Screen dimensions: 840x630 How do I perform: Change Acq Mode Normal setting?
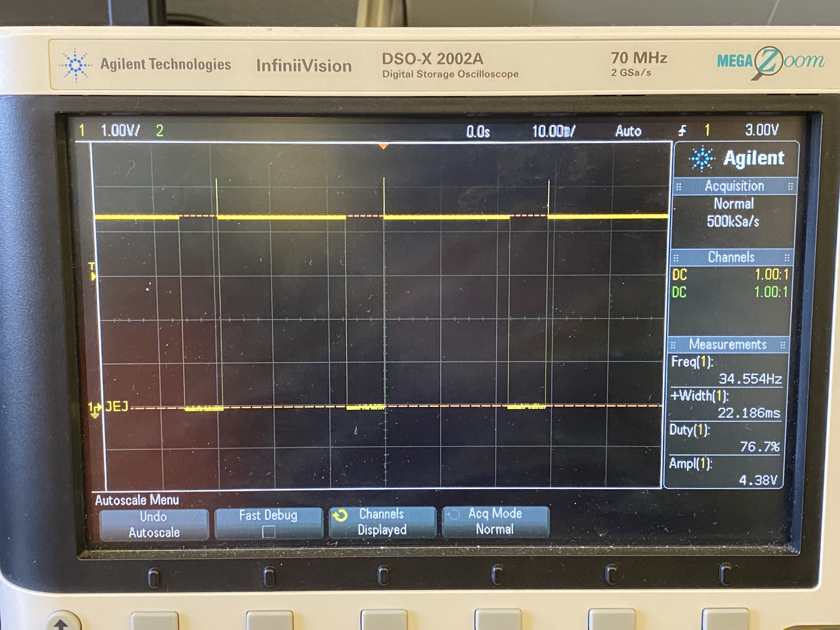click(496, 521)
